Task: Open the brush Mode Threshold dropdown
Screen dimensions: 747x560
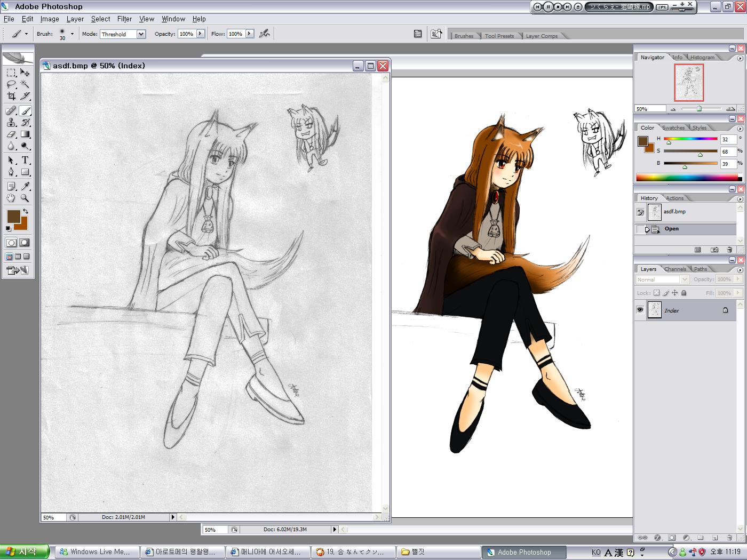Action: (x=141, y=34)
